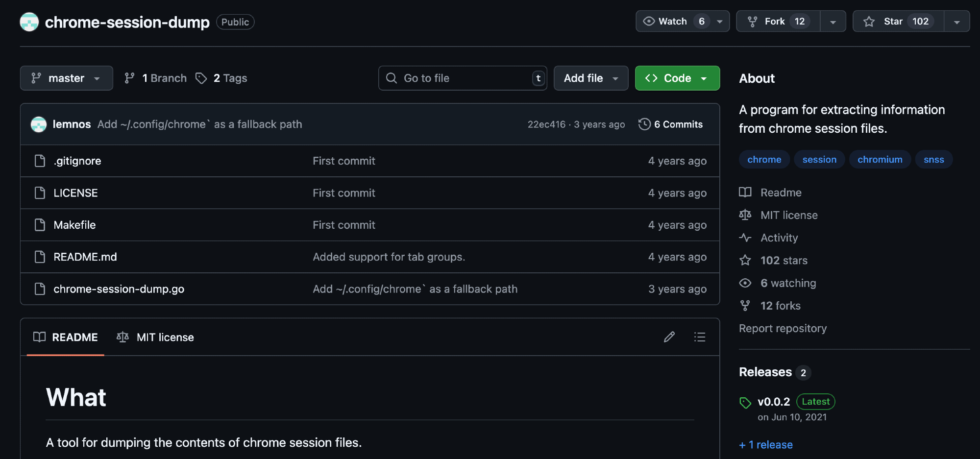Click the file icon next to Makefile
The image size is (980, 459).
[40, 225]
